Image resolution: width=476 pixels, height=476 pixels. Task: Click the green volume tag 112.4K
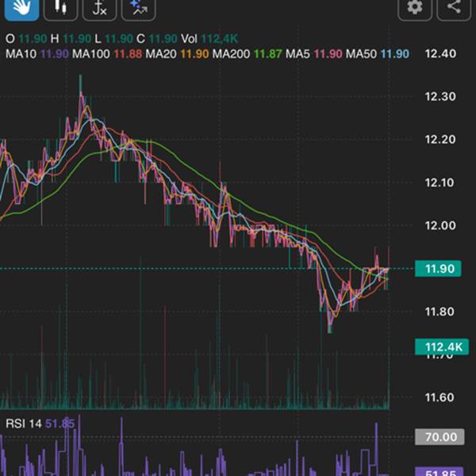(x=442, y=347)
